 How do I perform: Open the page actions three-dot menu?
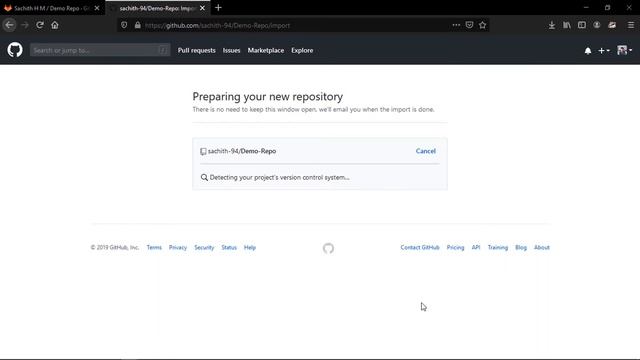(456, 25)
